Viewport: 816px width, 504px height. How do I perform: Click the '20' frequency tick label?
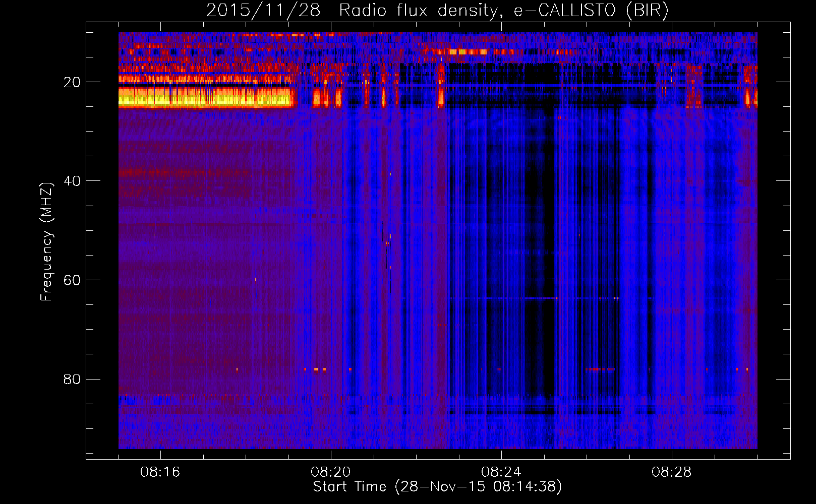point(72,82)
